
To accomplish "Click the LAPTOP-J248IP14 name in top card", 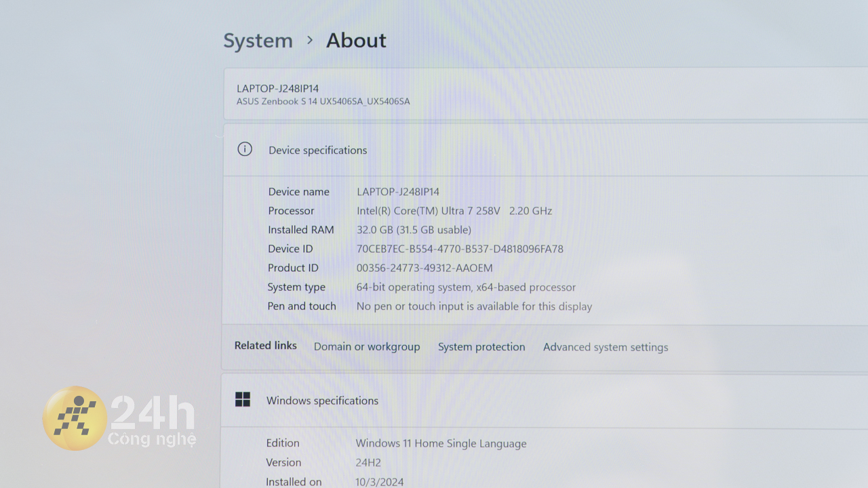I will (x=277, y=88).
